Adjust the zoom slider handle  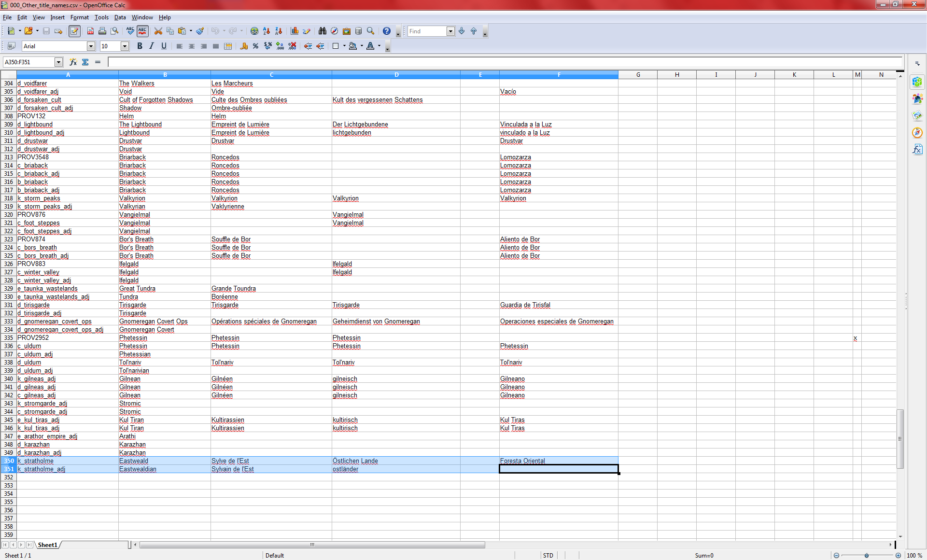pyautogui.click(x=867, y=555)
